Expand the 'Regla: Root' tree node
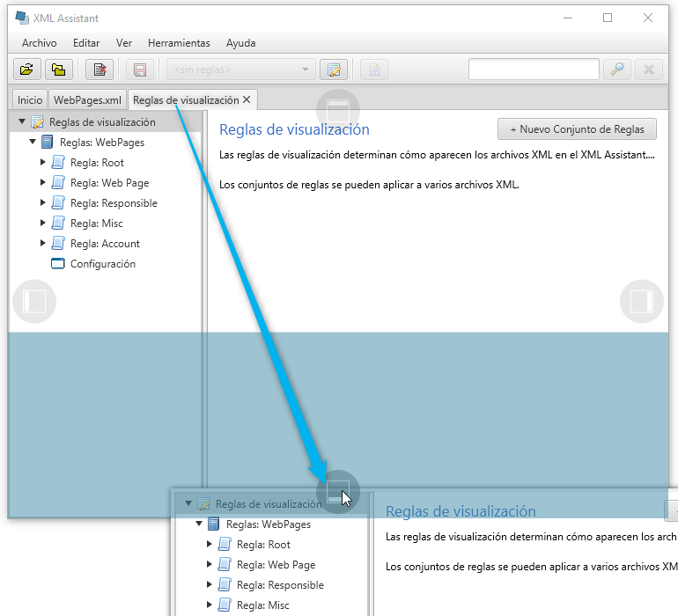 tap(43, 163)
